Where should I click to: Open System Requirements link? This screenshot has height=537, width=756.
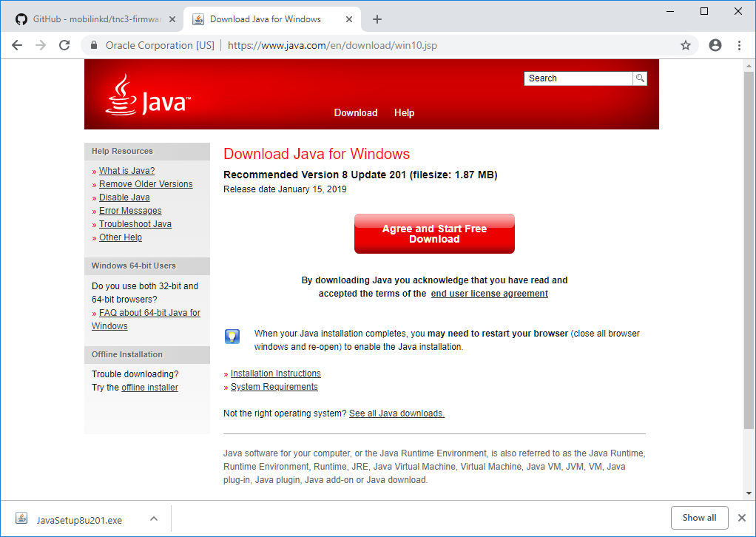pos(274,387)
